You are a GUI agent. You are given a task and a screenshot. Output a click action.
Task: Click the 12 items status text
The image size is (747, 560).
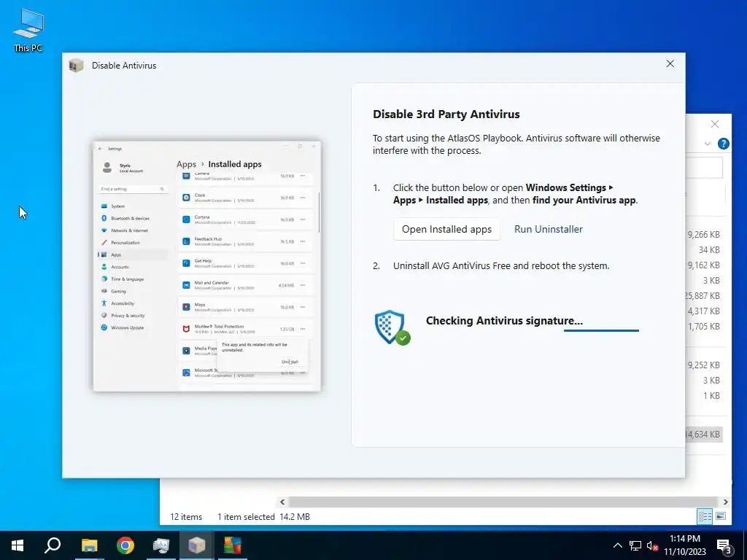point(186,517)
